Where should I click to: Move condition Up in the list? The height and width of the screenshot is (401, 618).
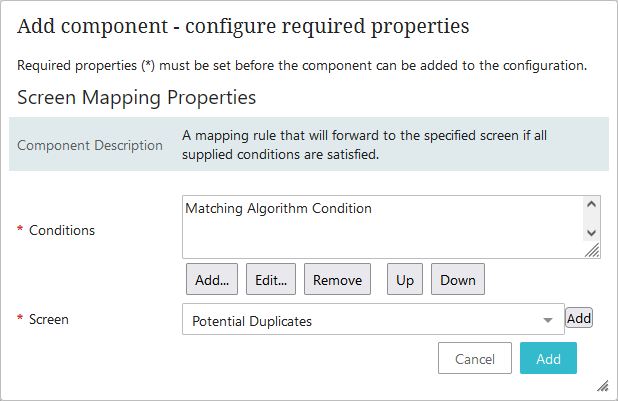point(405,280)
